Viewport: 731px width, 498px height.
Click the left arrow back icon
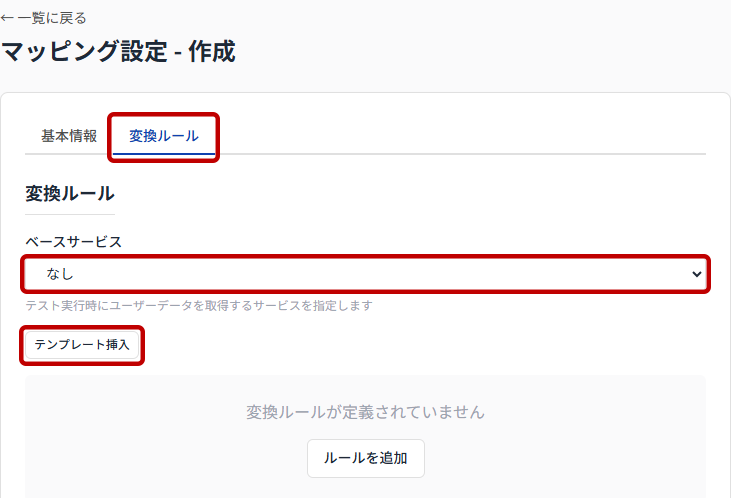point(7,18)
